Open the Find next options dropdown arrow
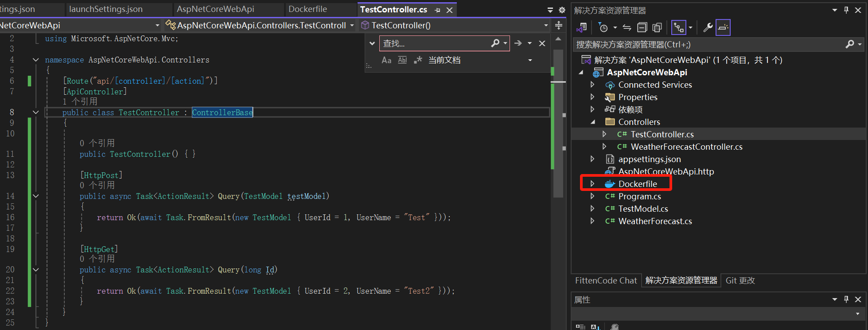Screen dimensions: 868x330 click(x=529, y=43)
